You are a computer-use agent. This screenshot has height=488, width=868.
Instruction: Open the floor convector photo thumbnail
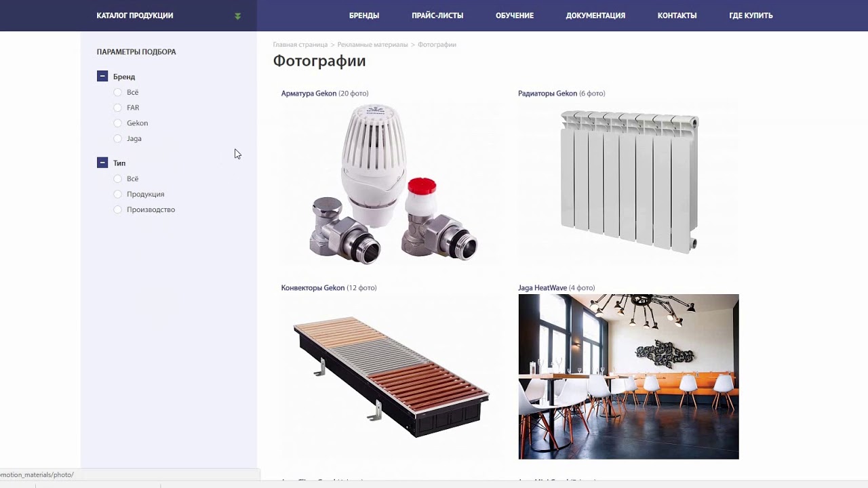[391, 377]
